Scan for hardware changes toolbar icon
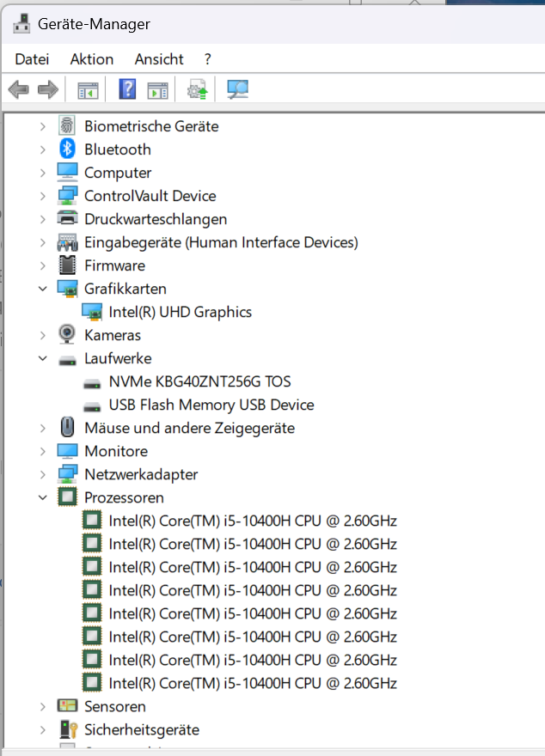The width and height of the screenshot is (545, 756). pos(238,89)
